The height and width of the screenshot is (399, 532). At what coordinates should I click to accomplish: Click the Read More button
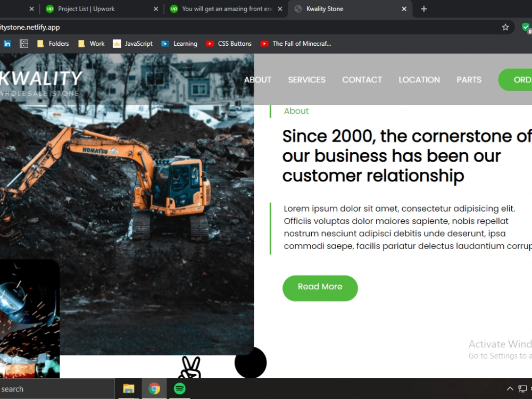(320, 288)
